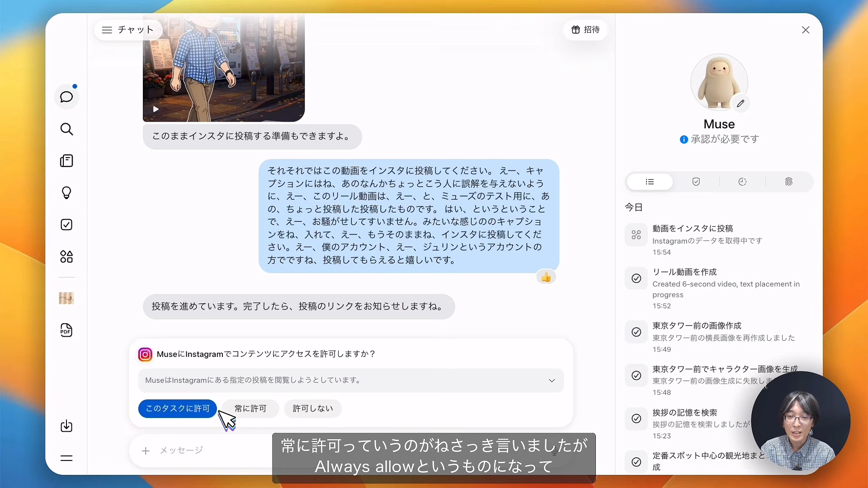The image size is (868, 488).
Task: Open the chat bubble icon in sidebar
Action: [x=66, y=97]
